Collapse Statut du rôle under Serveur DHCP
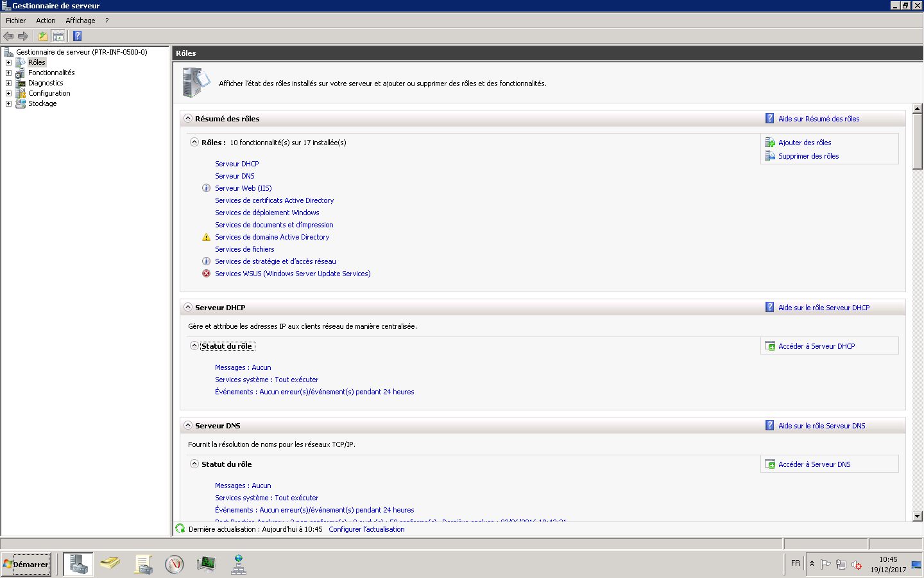Image resolution: width=924 pixels, height=578 pixels. click(x=194, y=346)
